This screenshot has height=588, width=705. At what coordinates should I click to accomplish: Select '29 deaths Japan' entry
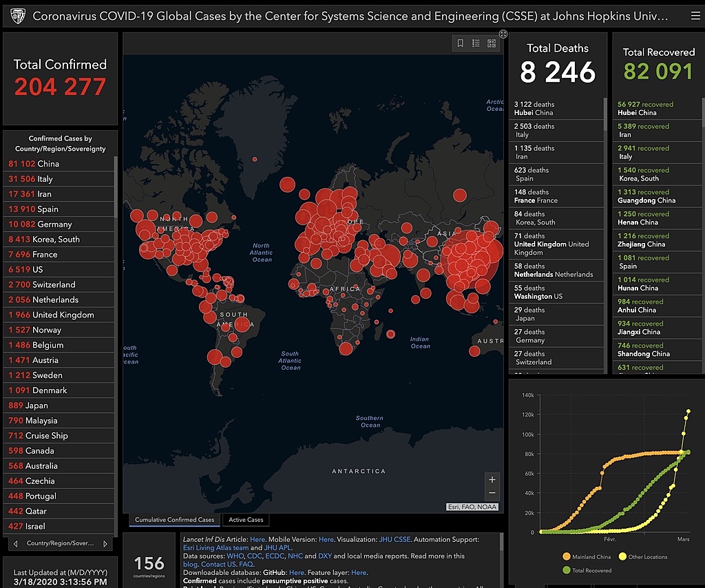(556, 314)
